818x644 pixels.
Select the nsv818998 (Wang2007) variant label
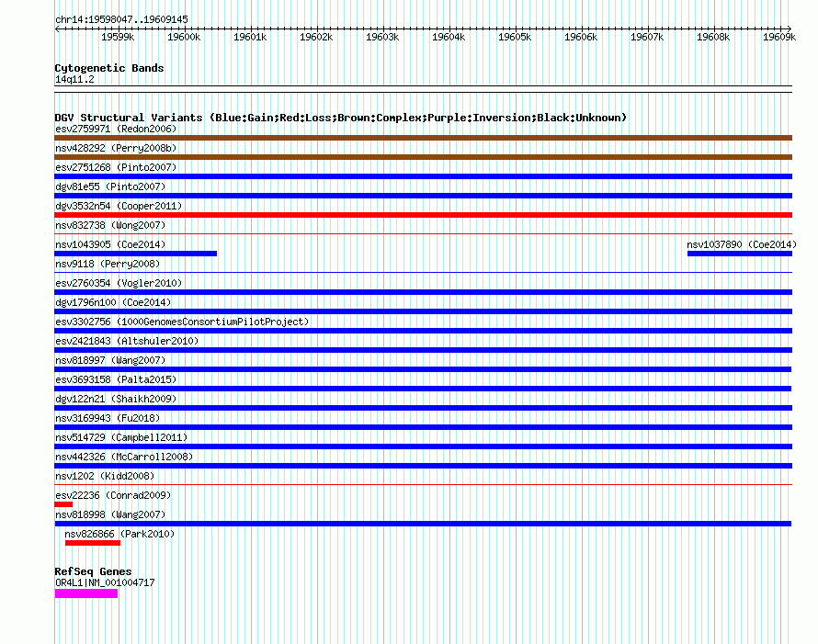click(x=110, y=514)
